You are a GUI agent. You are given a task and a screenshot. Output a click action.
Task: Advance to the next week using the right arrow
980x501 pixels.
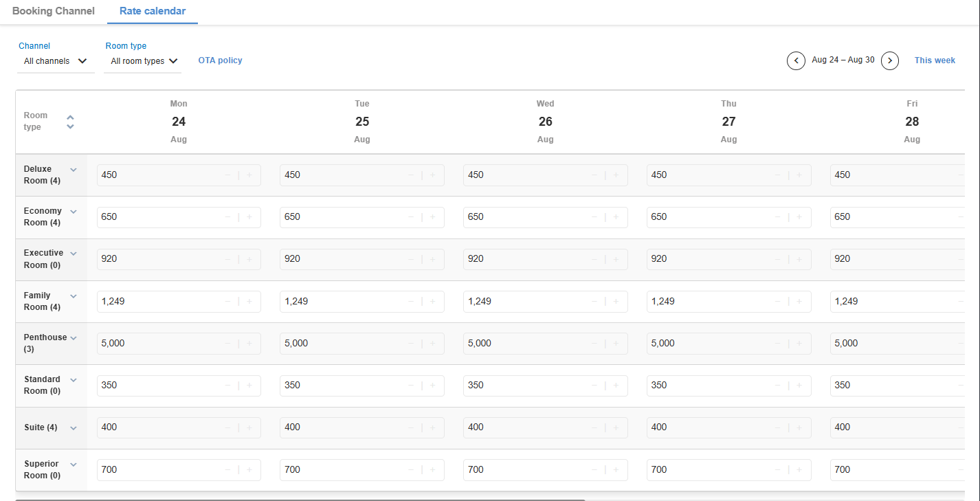click(x=890, y=60)
